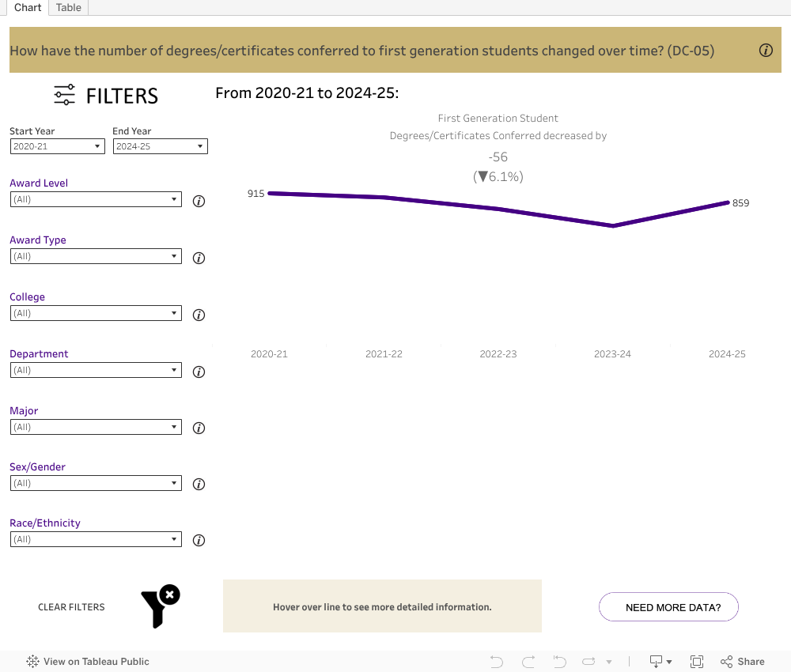
Task: Expand the Award Type dropdown
Action: (x=96, y=256)
